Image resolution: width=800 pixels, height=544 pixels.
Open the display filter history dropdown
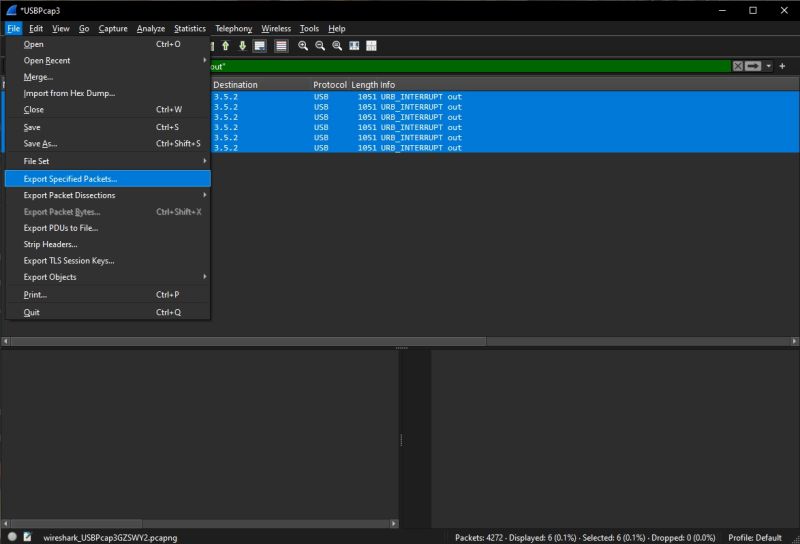coord(768,66)
